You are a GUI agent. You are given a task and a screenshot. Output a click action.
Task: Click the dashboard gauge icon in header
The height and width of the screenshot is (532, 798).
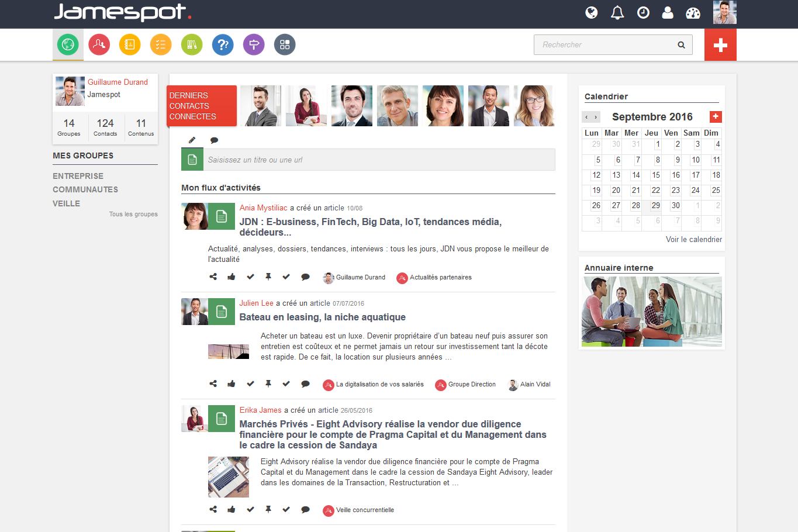coord(693,13)
